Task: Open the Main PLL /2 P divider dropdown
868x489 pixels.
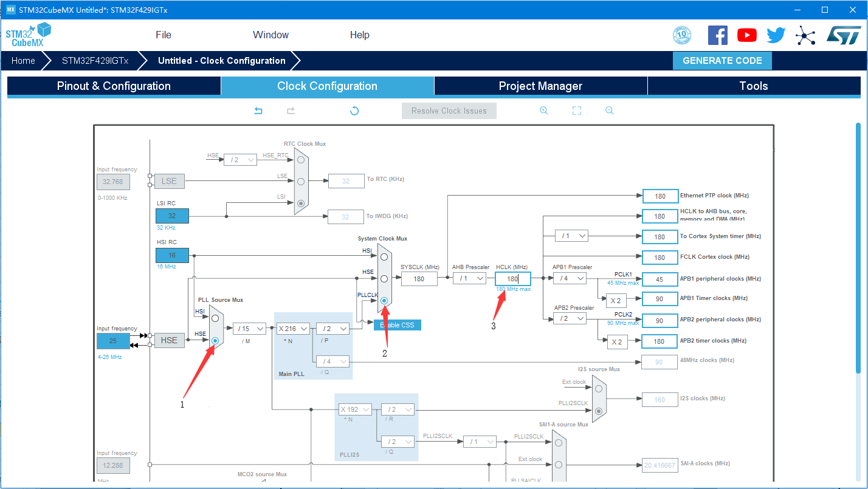Action: [x=332, y=329]
